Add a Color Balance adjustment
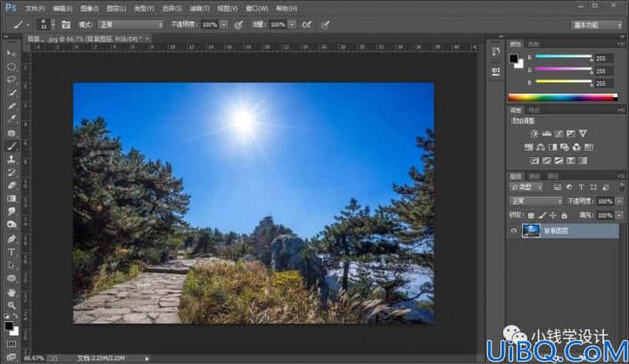 coord(541,147)
